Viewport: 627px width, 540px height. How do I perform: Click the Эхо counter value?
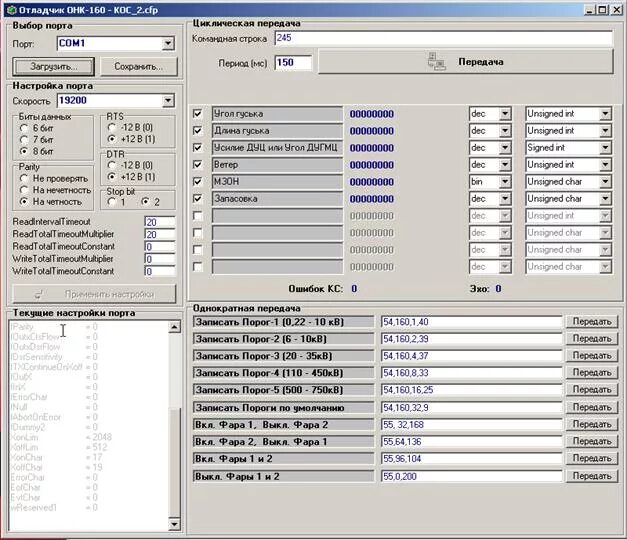pyautogui.click(x=498, y=289)
